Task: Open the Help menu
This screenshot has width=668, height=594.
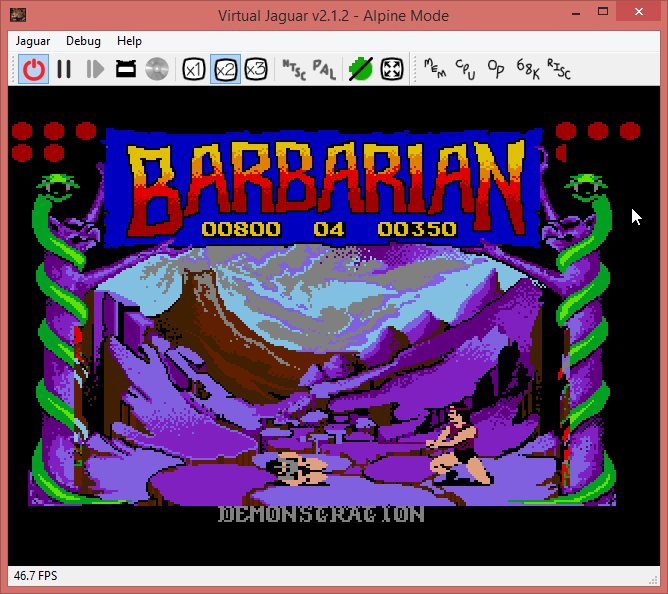Action: (129, 41)
